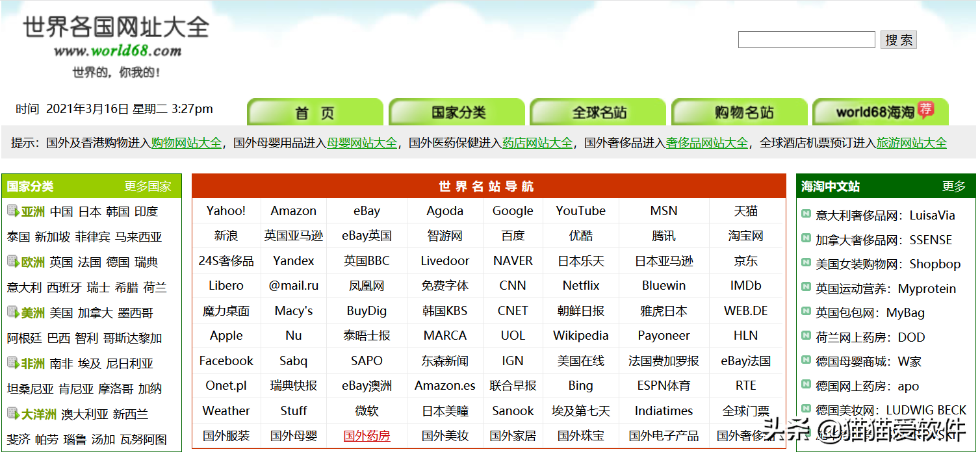
Task: Click the arrow icon beside 亚洲
Action: [x=13, y=211]
